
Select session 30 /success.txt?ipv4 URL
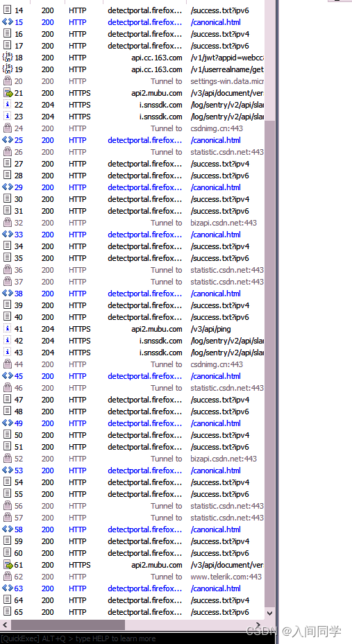(220, 198)
